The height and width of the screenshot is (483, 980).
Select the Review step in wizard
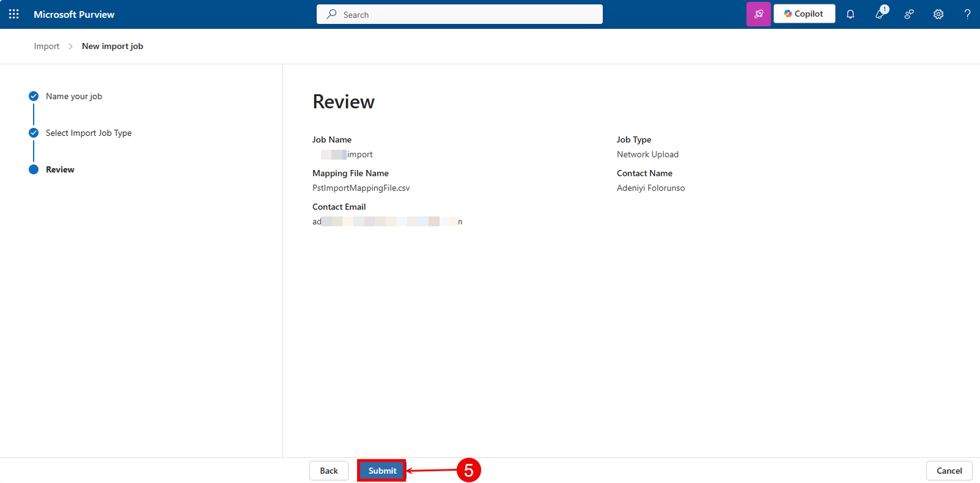(60, 170)
